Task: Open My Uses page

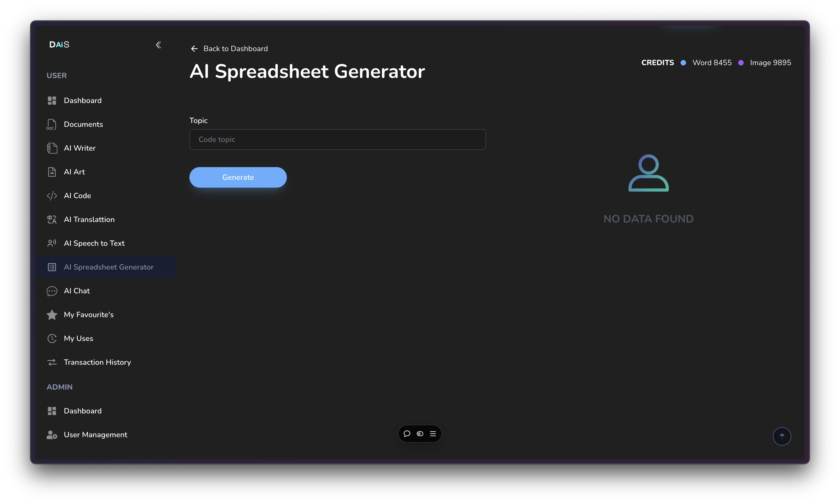Action: coord(78,338)
